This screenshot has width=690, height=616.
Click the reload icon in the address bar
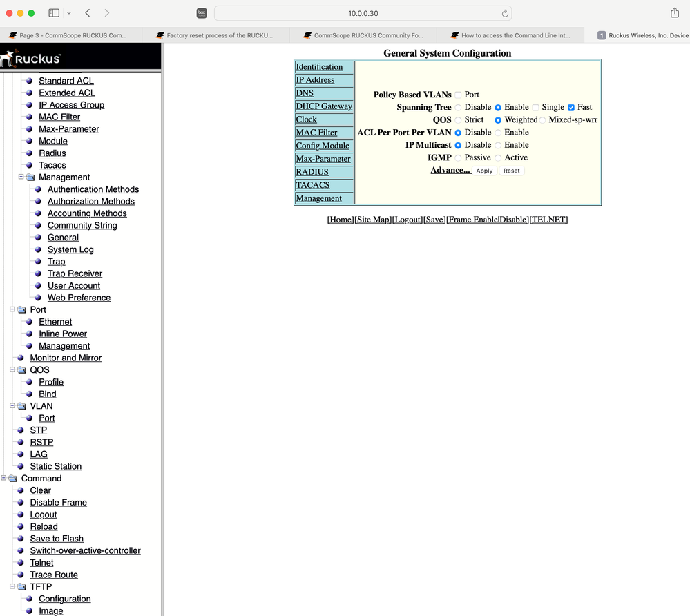505,12
